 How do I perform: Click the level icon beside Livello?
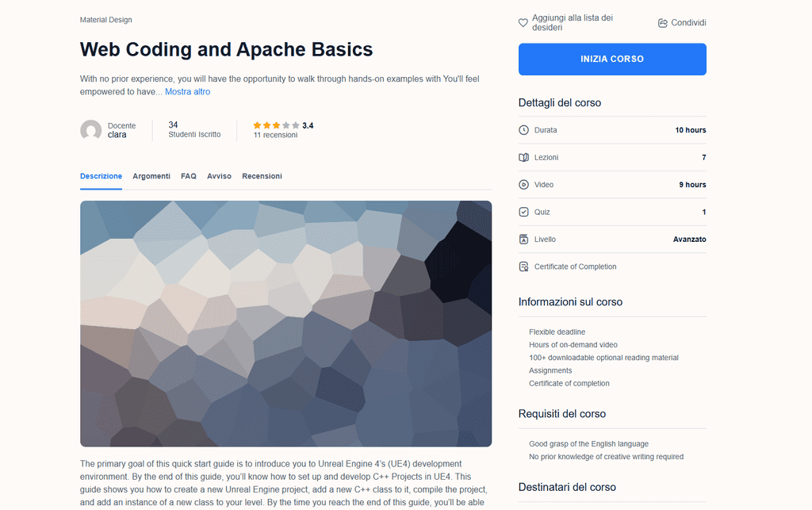pos(523,240)
